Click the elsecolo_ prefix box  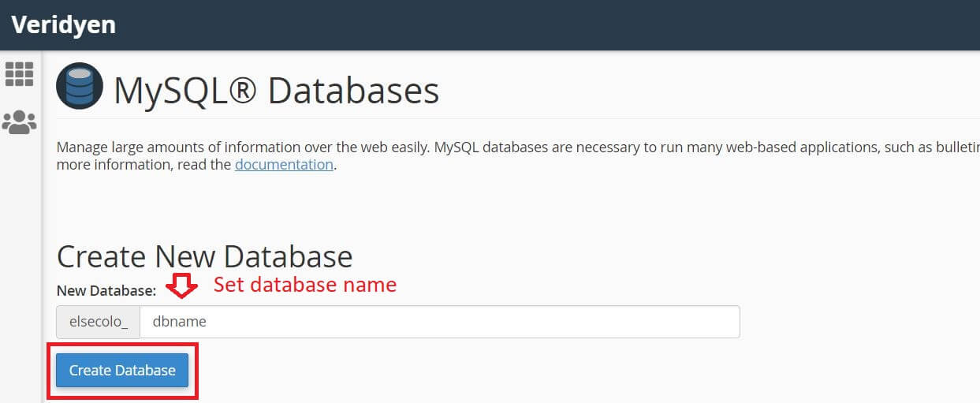click(98, 322)
